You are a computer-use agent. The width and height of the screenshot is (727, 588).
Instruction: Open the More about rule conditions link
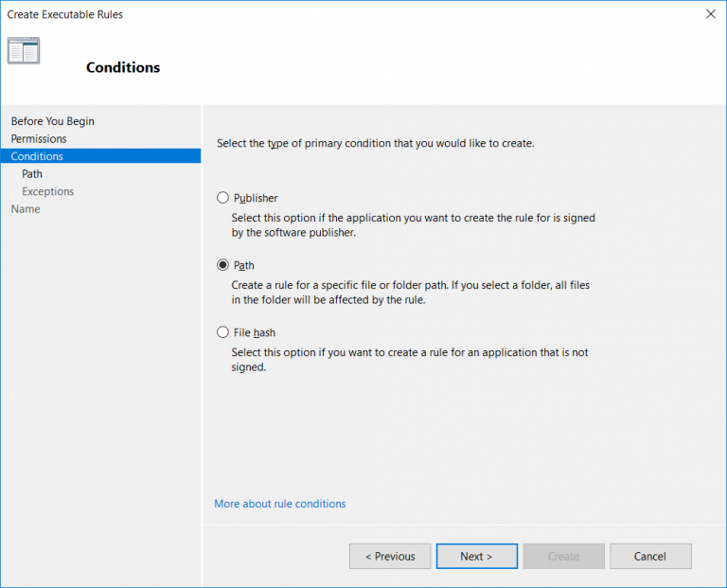tap(279, 504)
